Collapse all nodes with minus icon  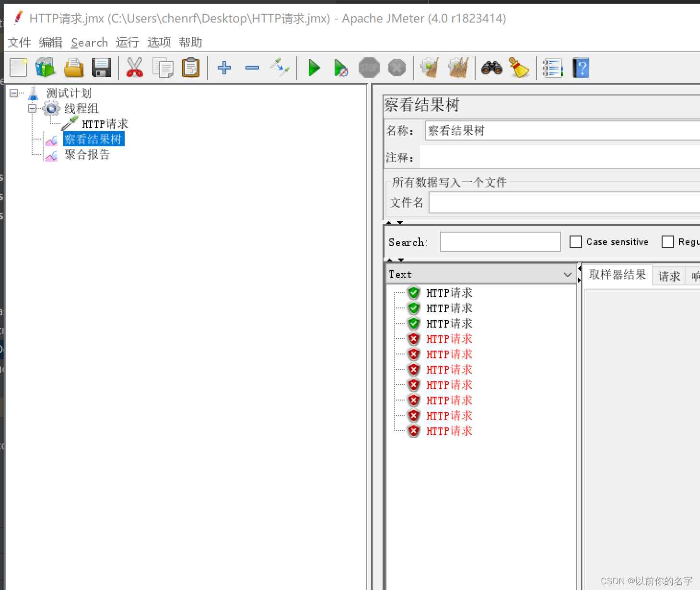[x=252, y=68]
